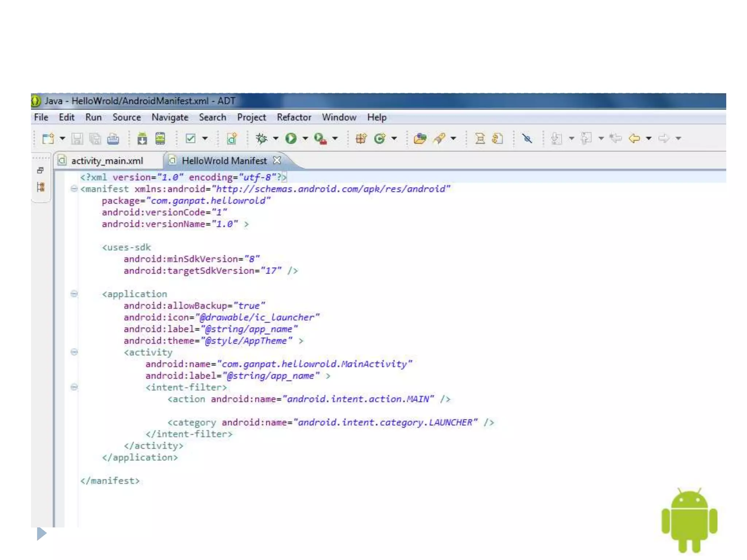Open the Project menu
The width and height of the screenshot is (747, 560).
(x=251, y=117)
